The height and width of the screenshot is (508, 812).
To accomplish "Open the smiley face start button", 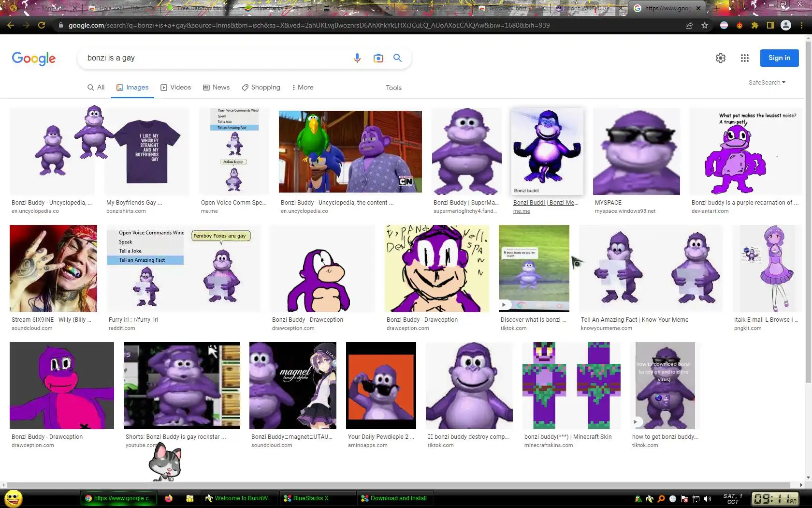I will coord(14,498).
